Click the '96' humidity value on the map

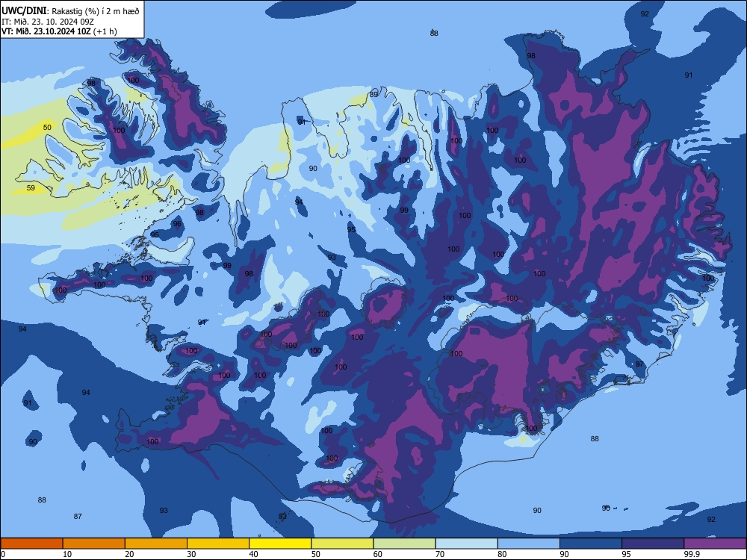click(177, 224)
